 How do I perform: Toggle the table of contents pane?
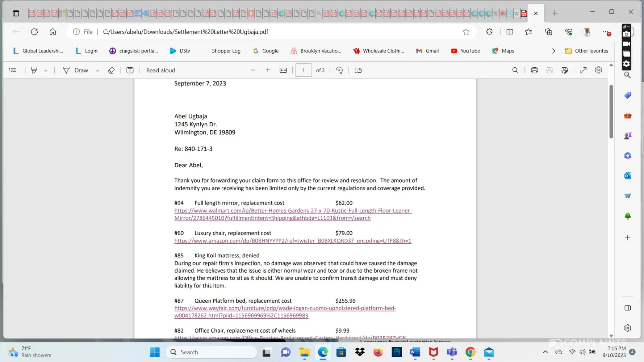pos(13,70)
